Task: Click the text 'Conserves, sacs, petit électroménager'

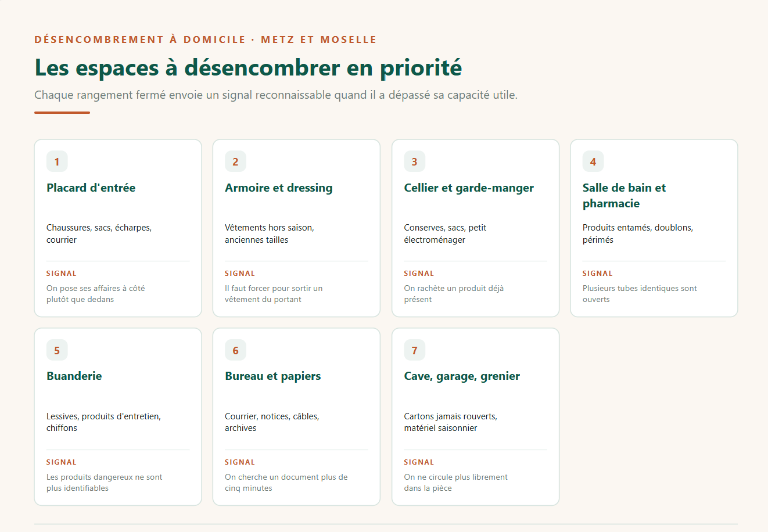Action: click(x=446, y=233)
